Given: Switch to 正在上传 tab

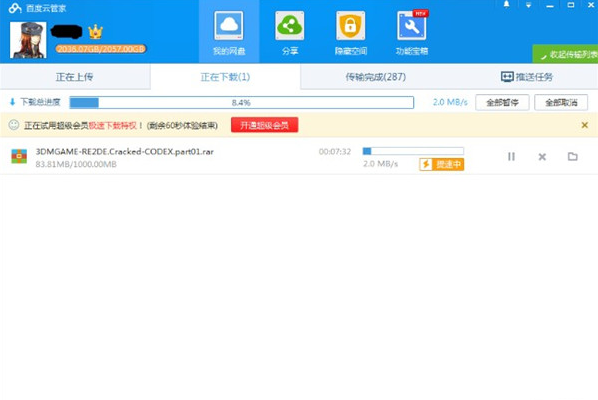Looking at the screenshot, I should (75, 77).
